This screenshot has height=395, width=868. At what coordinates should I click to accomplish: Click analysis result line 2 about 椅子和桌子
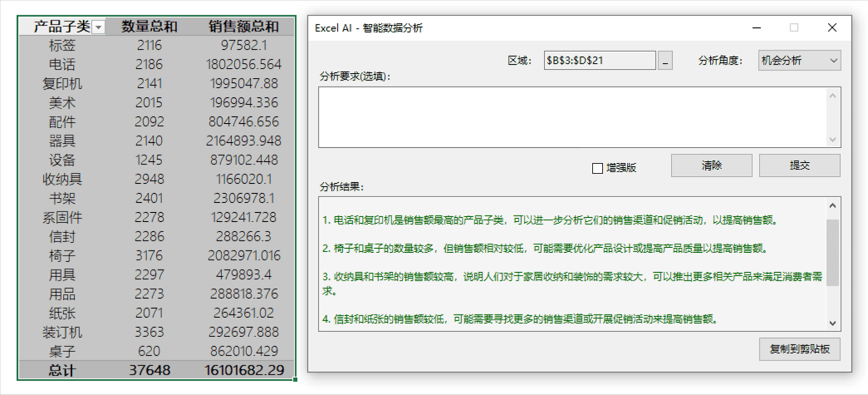(545, 248)
